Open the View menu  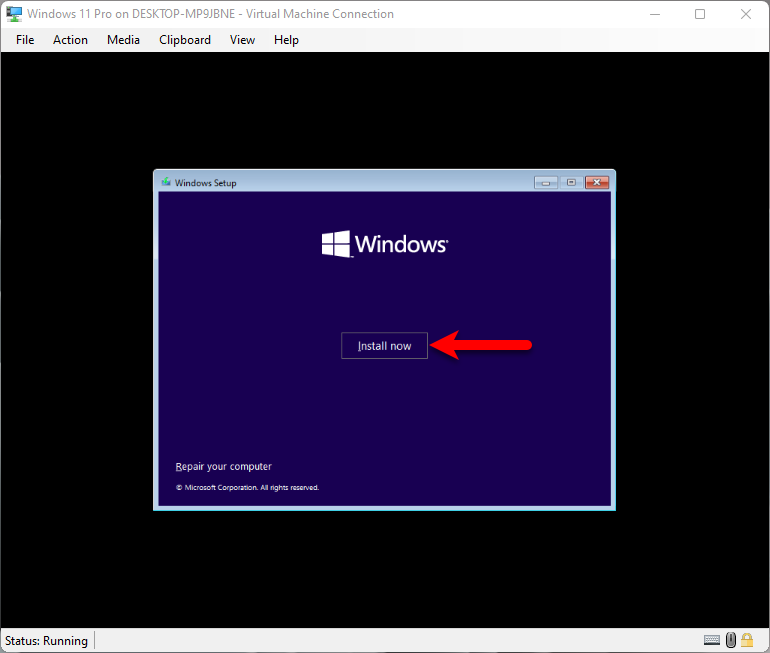pyautogui.click(x=242, y=40)
